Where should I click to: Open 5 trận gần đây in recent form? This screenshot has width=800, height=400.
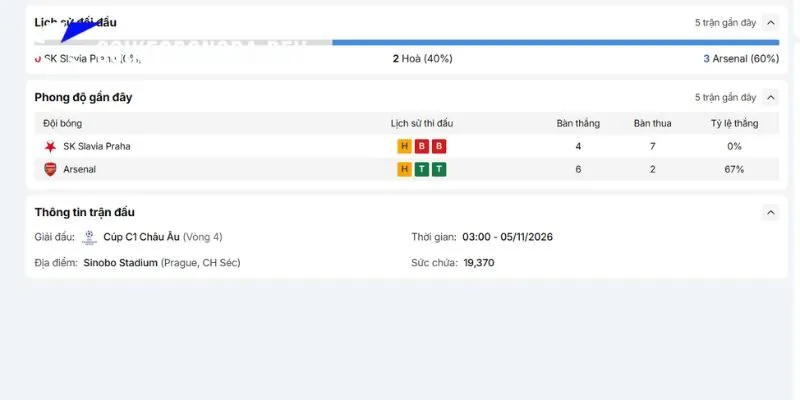tap(725, 97)
